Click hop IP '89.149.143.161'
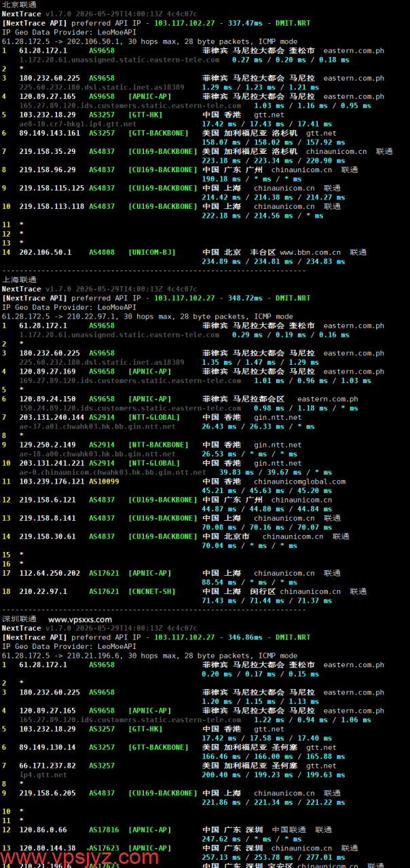The height and width of the screenshot is (868, 410). click(x=50, y=133)
